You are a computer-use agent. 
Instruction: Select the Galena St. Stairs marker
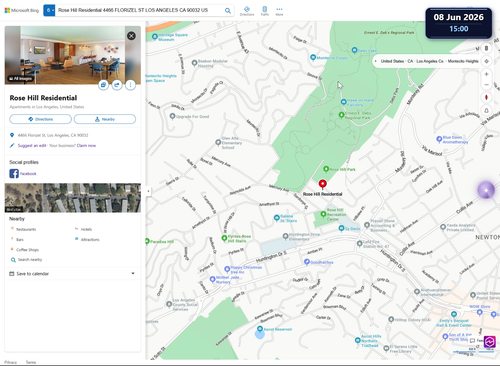[276, 218]
